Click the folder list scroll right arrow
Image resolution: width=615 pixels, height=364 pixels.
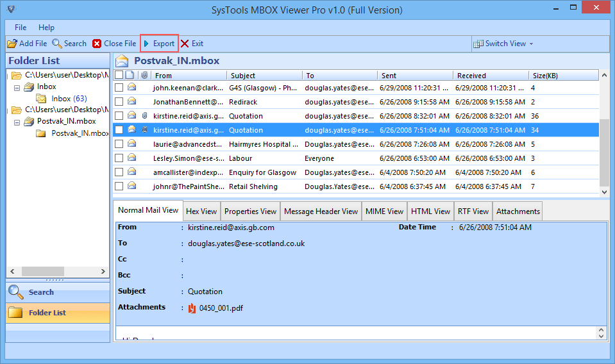[x=103, y=271]
